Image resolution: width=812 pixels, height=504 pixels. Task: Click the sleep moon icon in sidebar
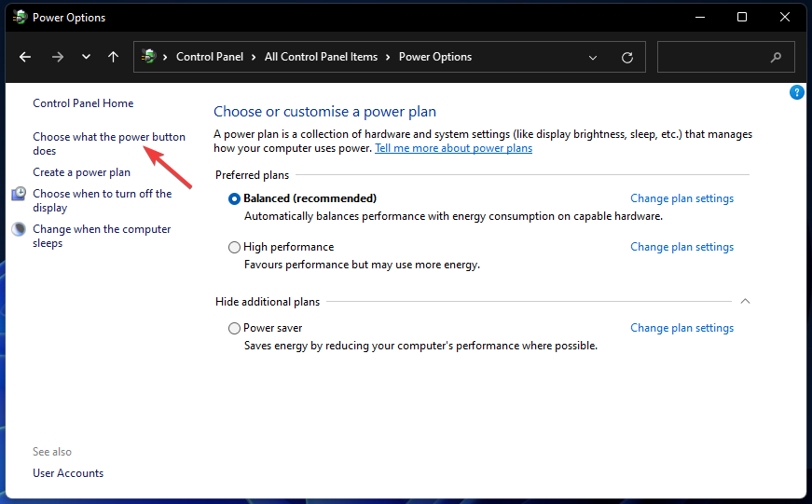(x=20, y=229)
